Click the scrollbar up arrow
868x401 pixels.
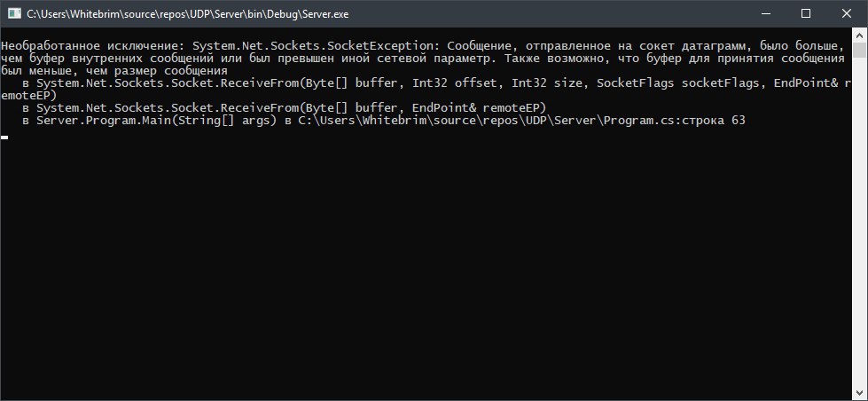(x=859, y=34)
